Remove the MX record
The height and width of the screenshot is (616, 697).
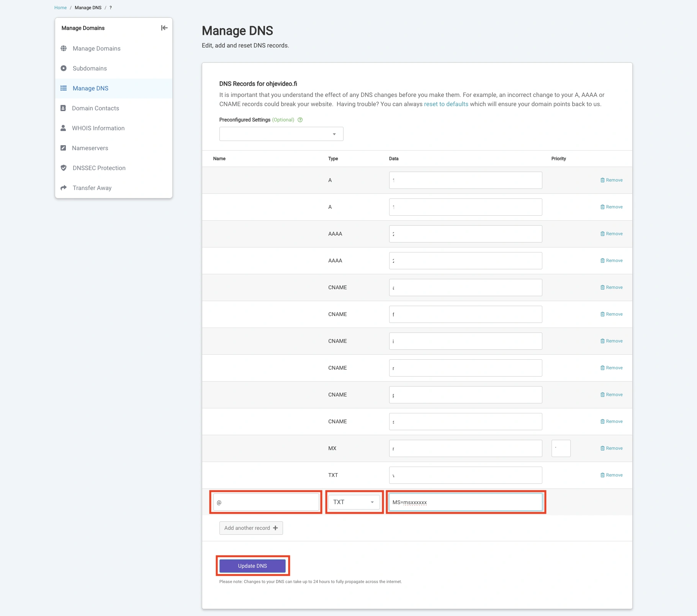pos(611,448)
